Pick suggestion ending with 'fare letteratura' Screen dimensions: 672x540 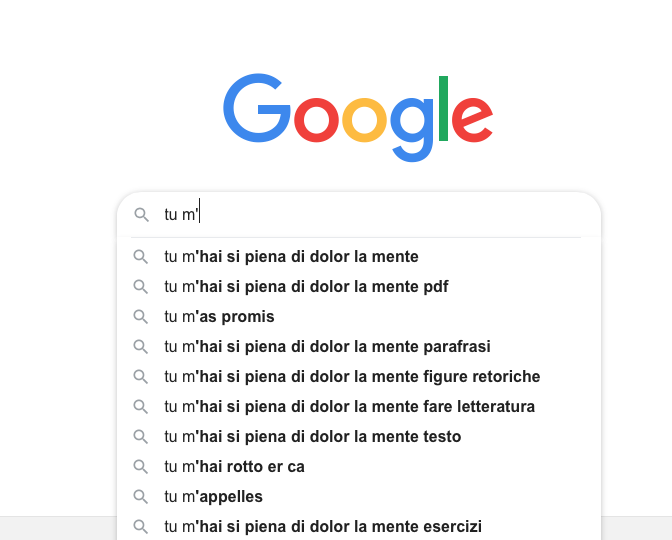coord(359,407)
